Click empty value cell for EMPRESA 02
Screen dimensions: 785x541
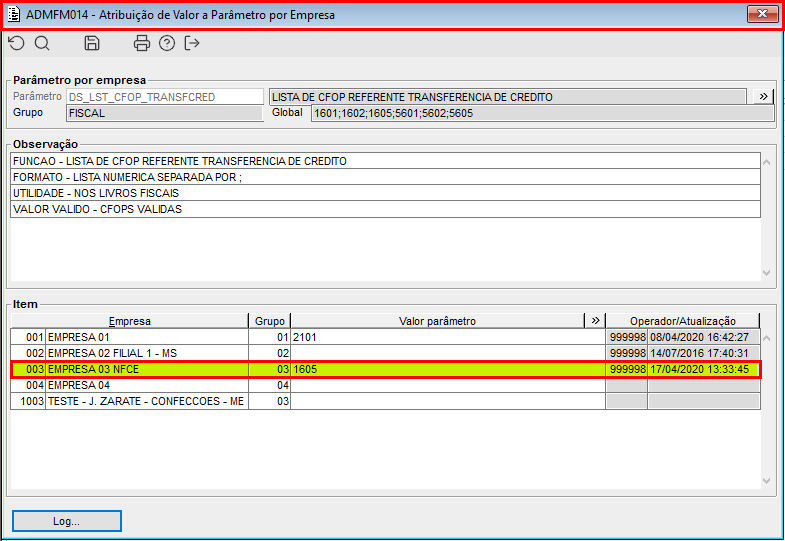coord(448,353)
